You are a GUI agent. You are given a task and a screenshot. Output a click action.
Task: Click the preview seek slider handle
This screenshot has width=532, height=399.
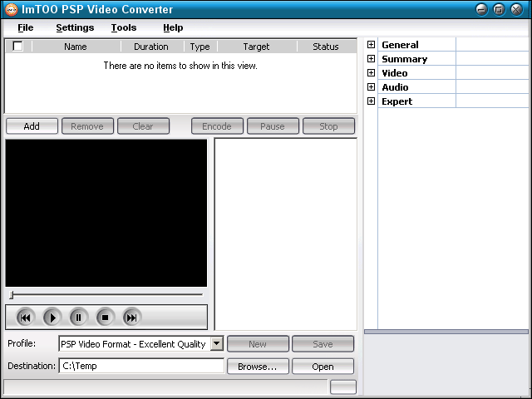pyautogui.click(x=12, y=295)
